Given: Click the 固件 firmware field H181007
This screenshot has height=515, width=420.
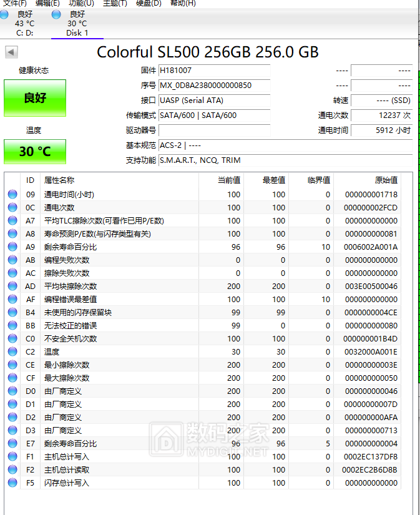Looking at the screenshot, I should [214, 71].
